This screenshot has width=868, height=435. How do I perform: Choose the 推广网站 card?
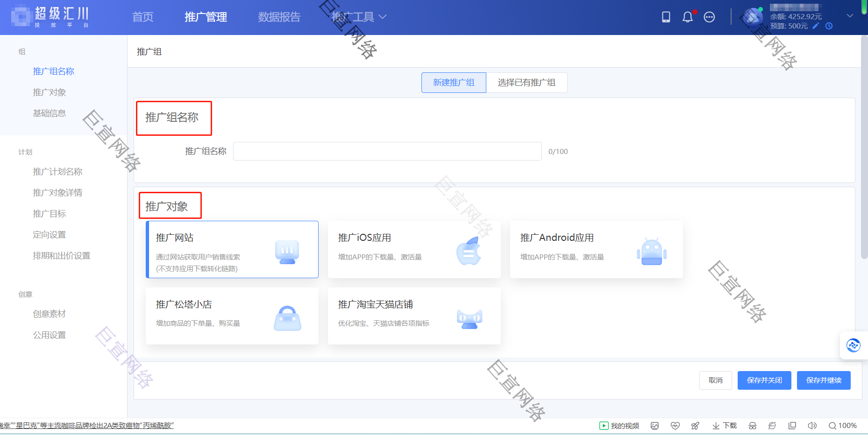pos(232,250)
